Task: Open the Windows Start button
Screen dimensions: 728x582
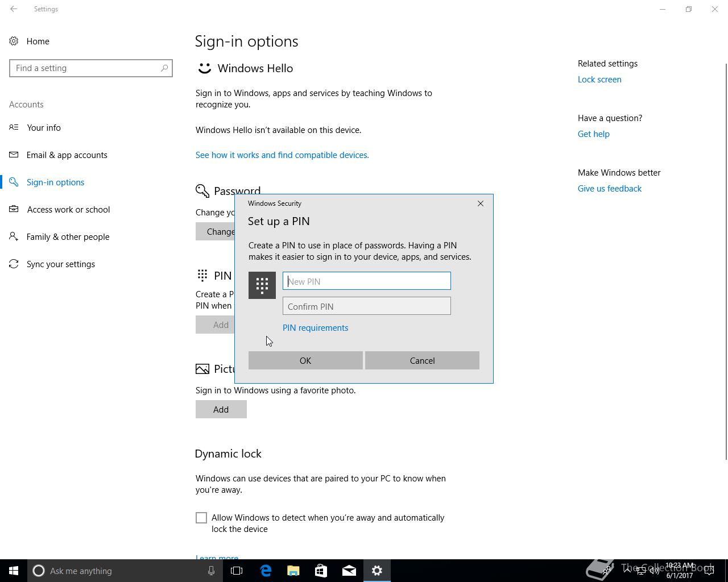Action: pyautogui.click(x=14, y=571)
